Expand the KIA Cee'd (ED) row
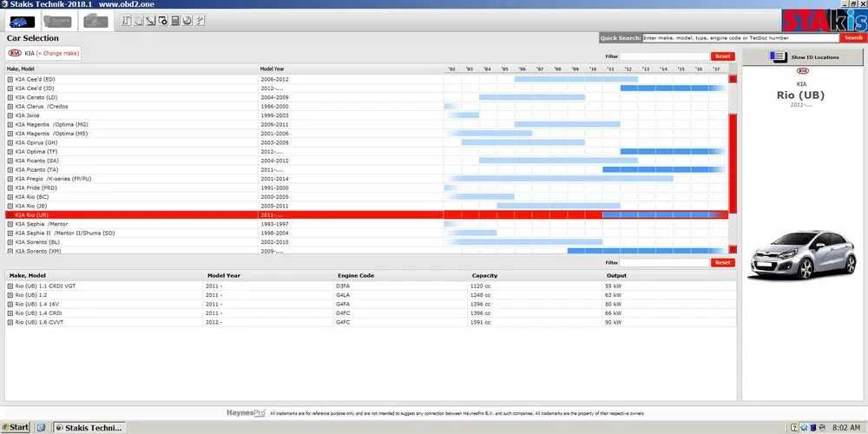The width and height of the screenshot is (868, 434). 10,79
